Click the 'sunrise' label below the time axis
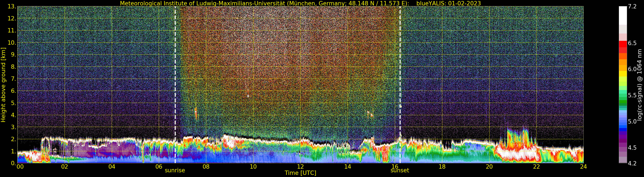Screen dimensions: 644x177 [175, 171]
